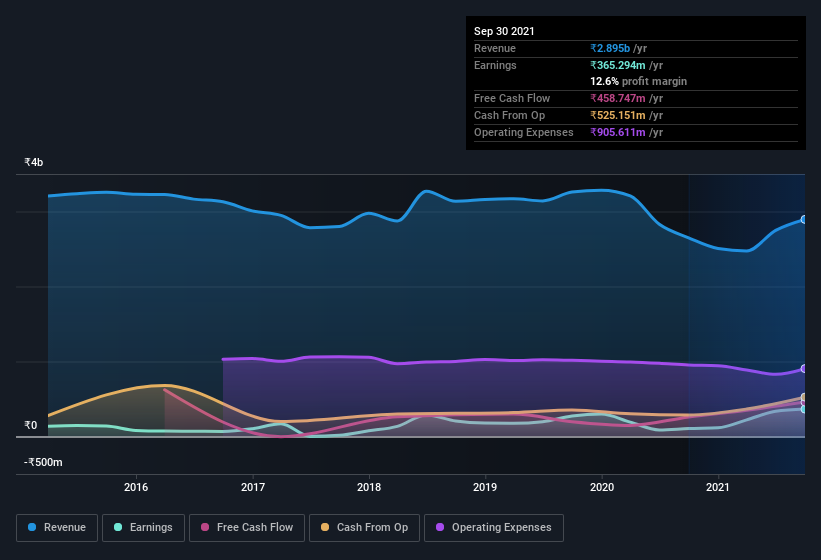Screen dimensions: 821x560
Task: Toggle the Free Cash Flow legend button
Action: [x=247, y=528]
